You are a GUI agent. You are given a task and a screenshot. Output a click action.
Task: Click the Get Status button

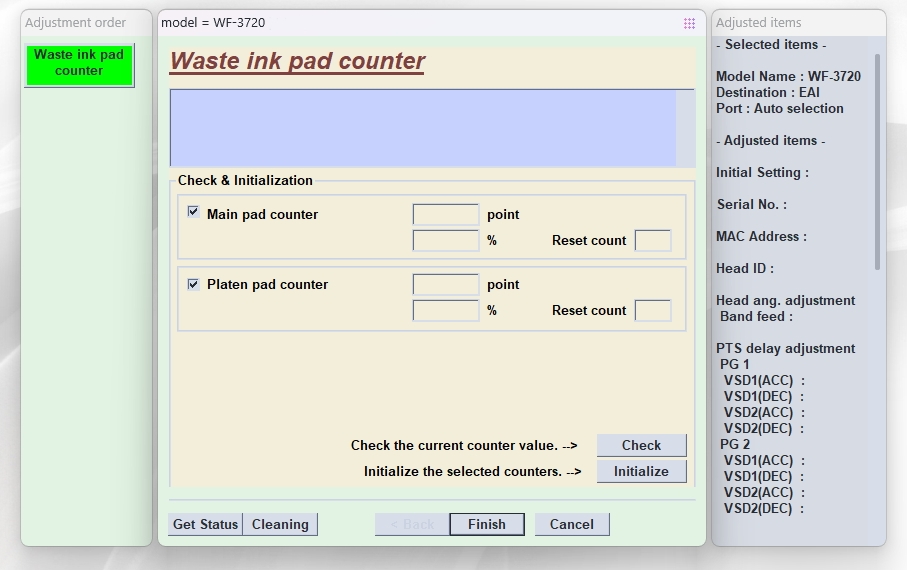[x=205, y=524]
